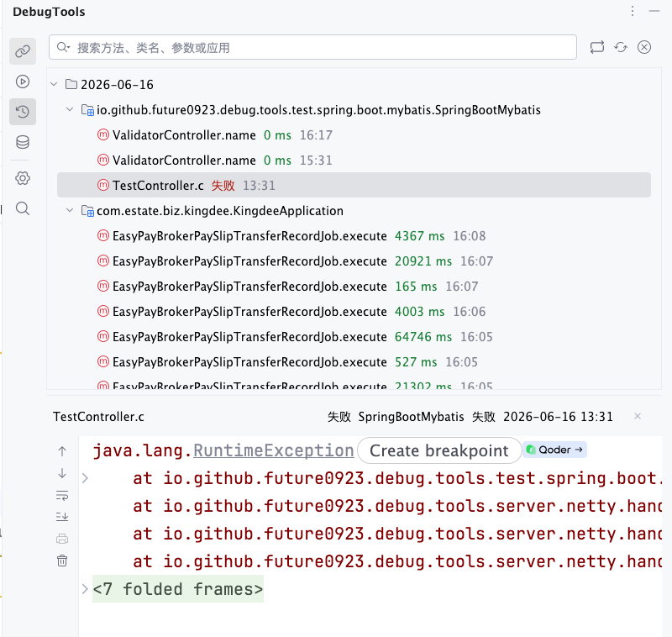Image resolution: width=672 pixels, height=637 pixels.
Task: Click the print icon in console toolbar
Action: (62, 539)
